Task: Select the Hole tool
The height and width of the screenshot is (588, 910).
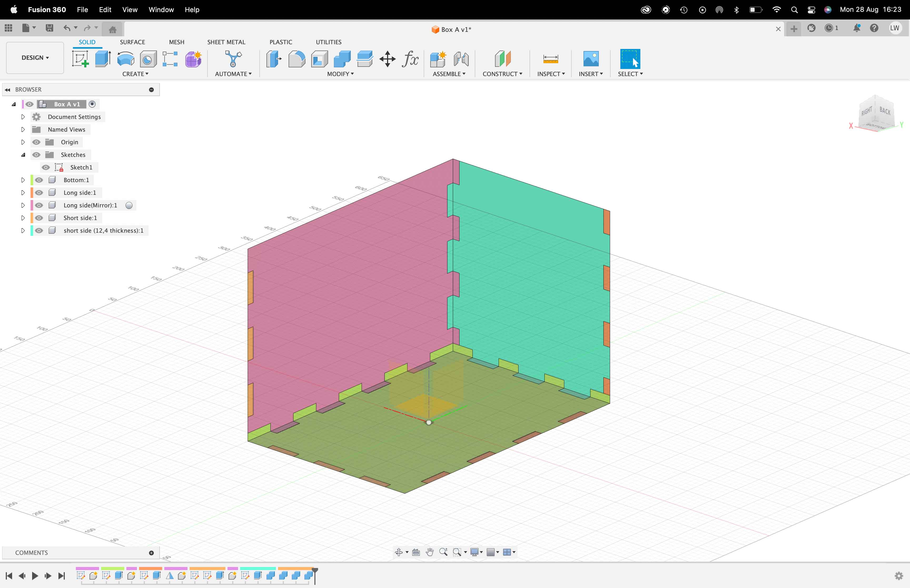Action: 148,59
